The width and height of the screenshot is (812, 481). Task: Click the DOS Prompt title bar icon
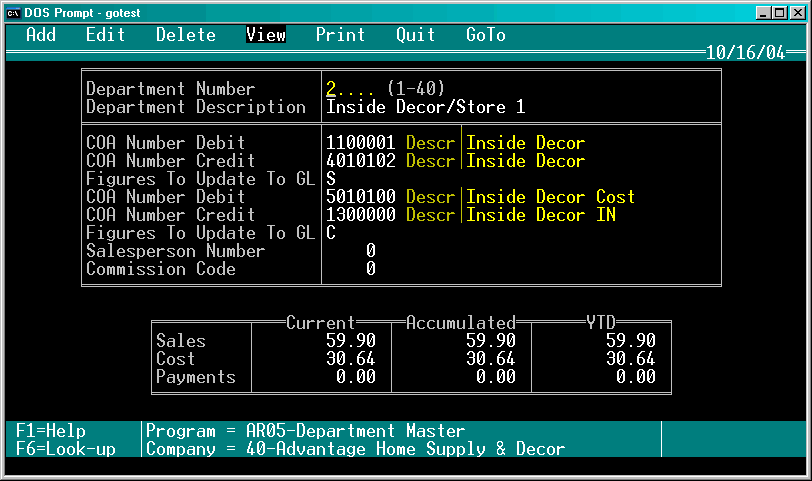click(13, 13)
